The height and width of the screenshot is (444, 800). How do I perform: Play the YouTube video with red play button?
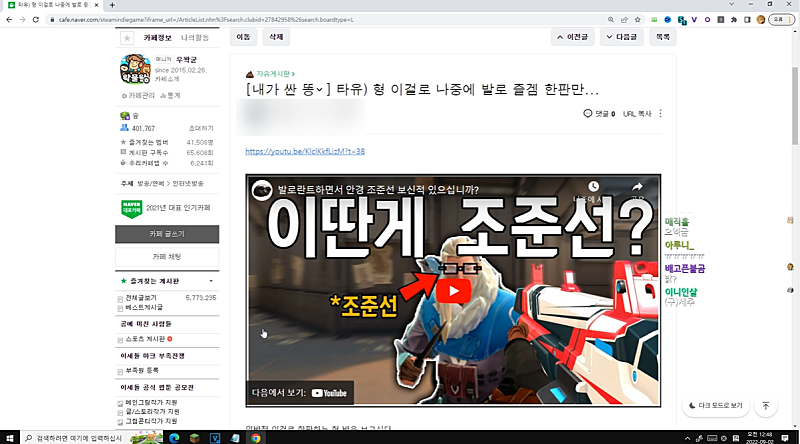pos(453,291)
